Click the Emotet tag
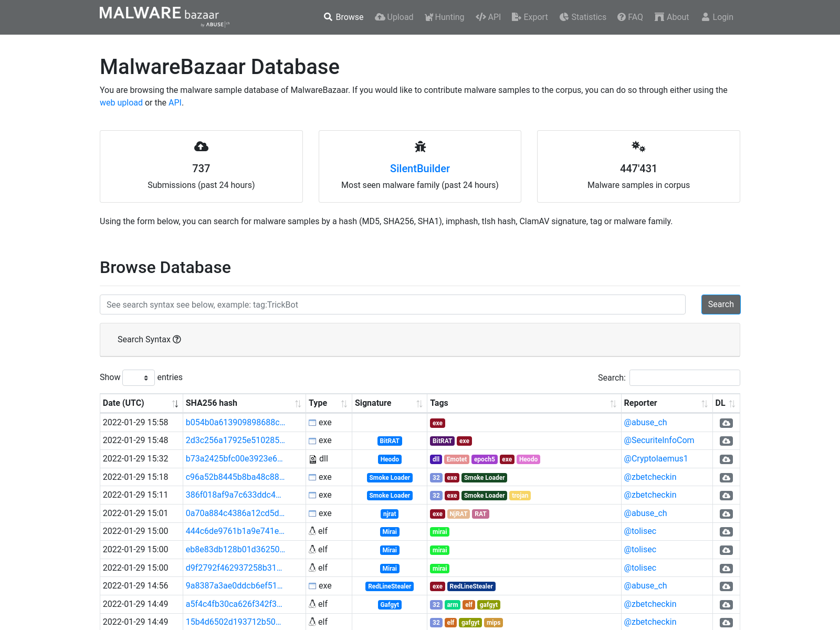The image size is (840, 630). coord(457,459)
